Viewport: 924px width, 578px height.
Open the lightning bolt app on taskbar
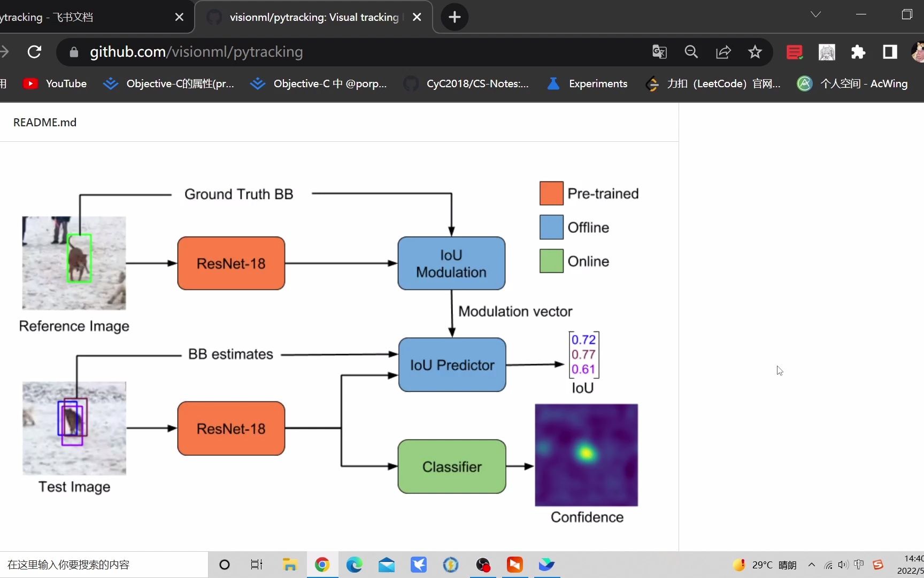click(x=450, y=565)
